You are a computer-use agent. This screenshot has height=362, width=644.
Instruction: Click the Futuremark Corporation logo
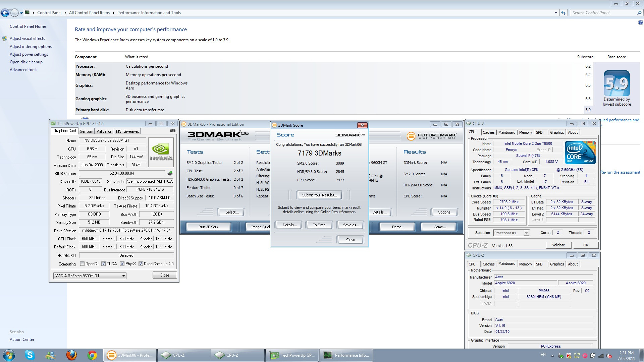[431, 136]
